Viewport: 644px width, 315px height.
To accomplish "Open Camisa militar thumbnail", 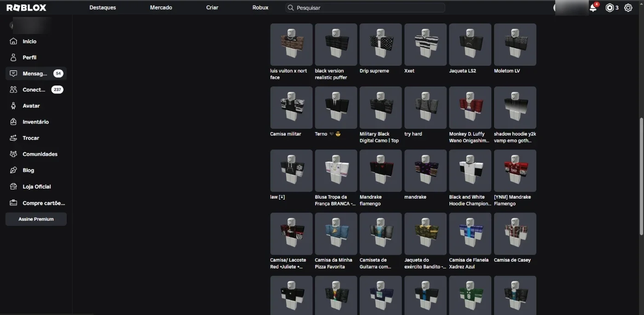I will point(292,108).
